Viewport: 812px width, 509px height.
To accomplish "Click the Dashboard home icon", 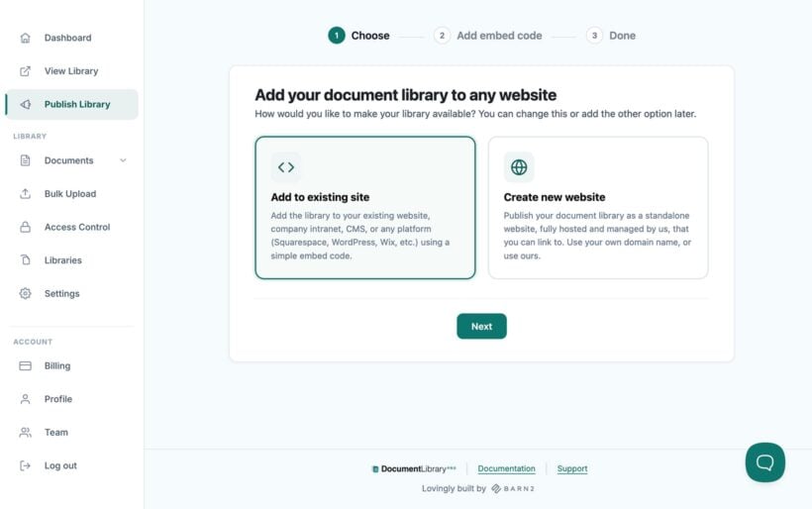I will [25, 38].
